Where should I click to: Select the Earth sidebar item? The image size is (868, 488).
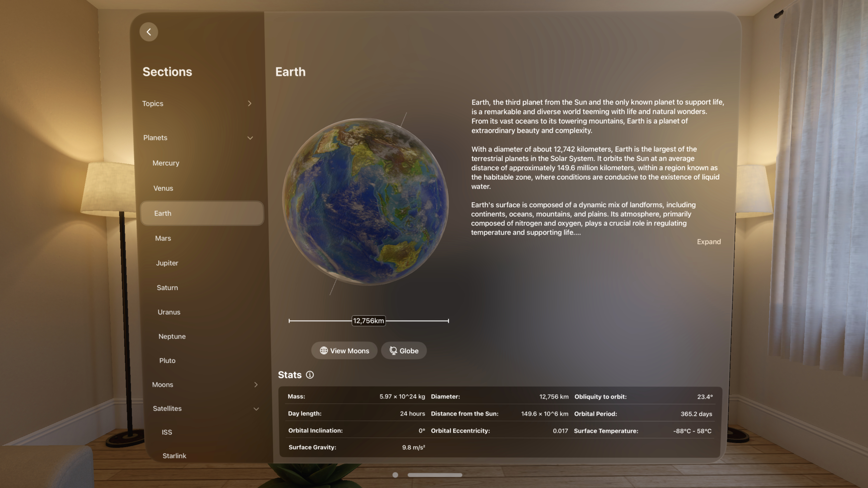202,213
